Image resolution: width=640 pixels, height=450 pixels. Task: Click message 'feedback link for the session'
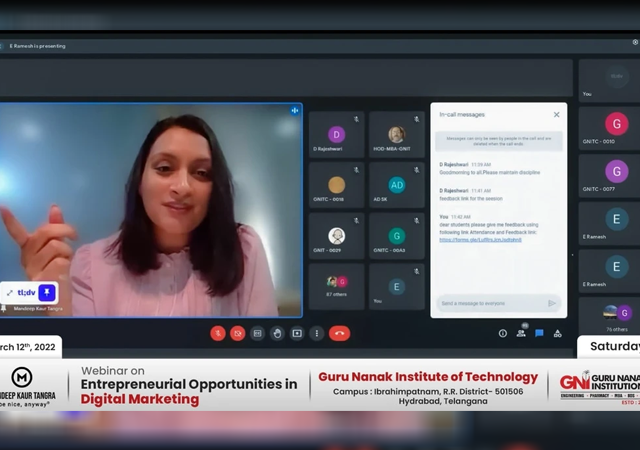pyautogui.click(x=471, y=198)
